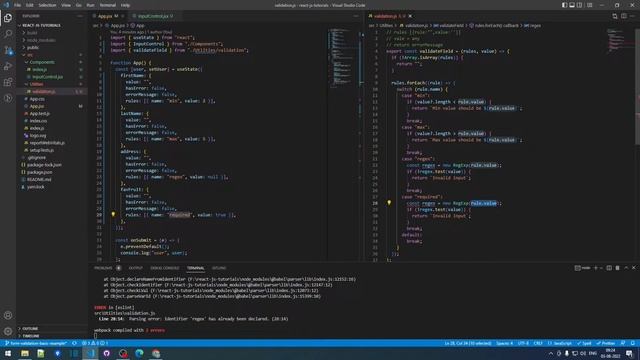
Task: Click CRLF end-of-line in status bar
Action: (538, 343)
